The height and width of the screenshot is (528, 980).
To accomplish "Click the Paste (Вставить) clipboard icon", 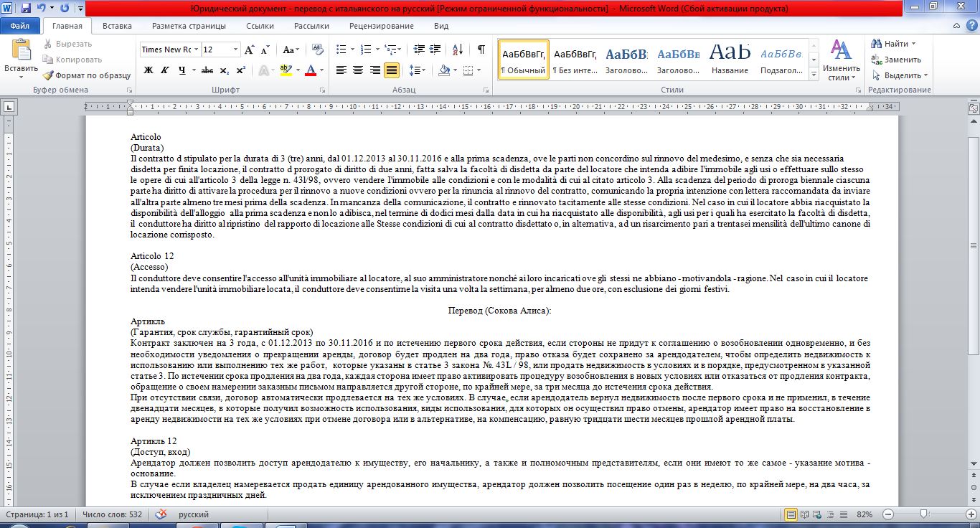I will pyautogui.click(x=21, y=50).
